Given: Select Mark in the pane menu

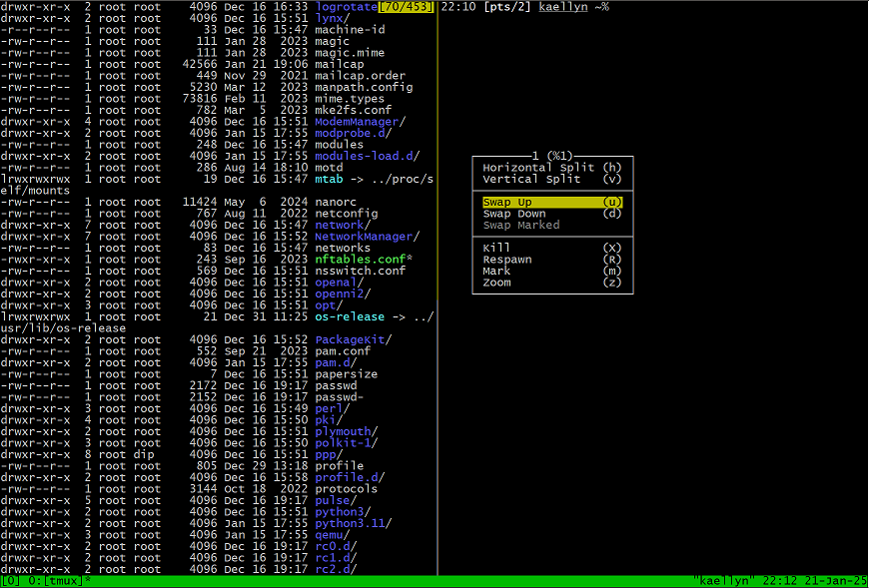Looking at the screenshot, I should click(x=496, y=271).
